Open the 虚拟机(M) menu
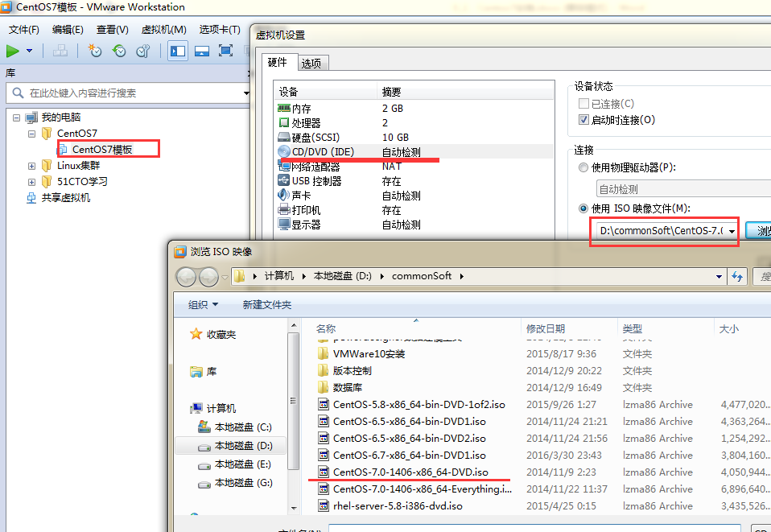 [x=163, y=30]
